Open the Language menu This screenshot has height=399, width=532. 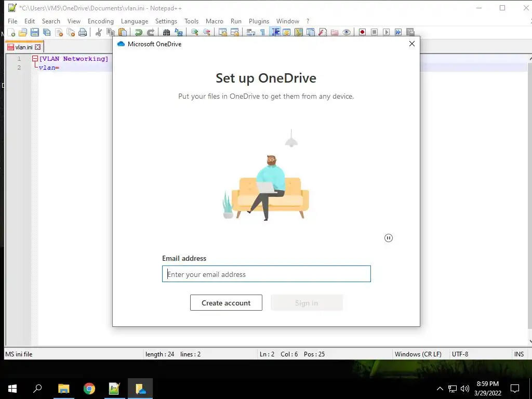(x=135, y=21)
